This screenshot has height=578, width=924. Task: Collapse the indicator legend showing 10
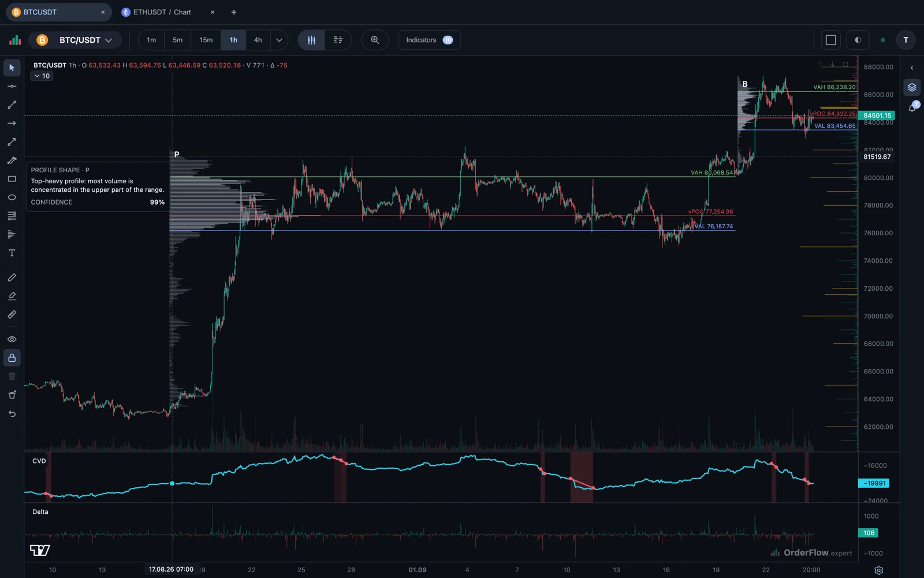(x=42, y=76)
